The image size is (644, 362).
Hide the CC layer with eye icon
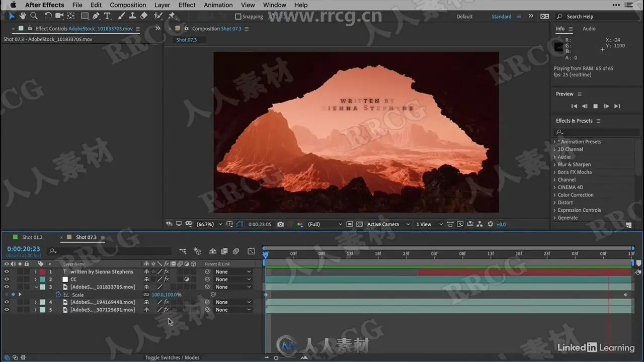tap(7, 280)
